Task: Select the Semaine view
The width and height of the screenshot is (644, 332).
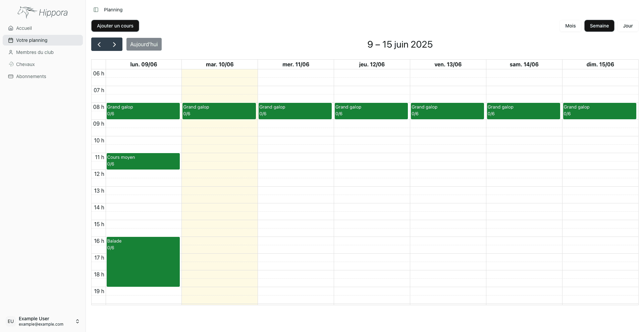Action: [x=599, y=26]
